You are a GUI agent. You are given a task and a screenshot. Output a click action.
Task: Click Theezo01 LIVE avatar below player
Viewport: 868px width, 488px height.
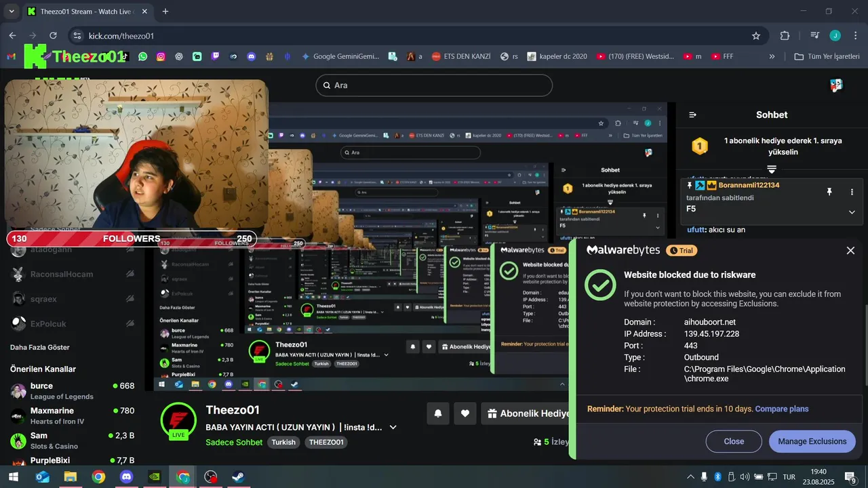[x=179, y=421]
